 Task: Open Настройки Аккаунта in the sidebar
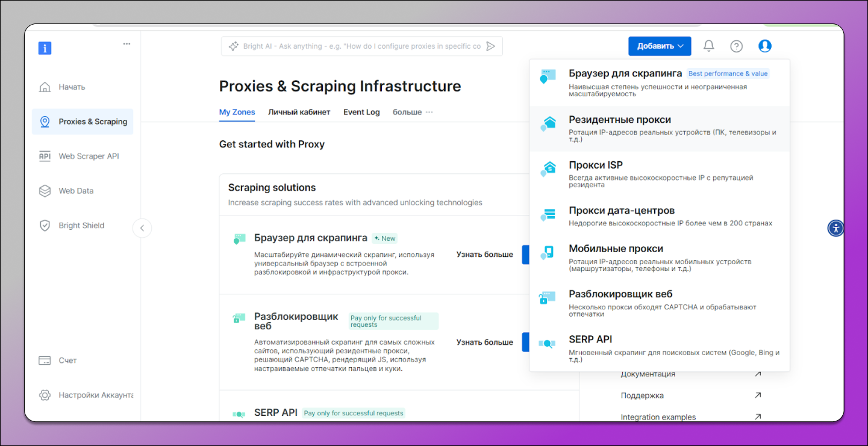[83, 395]
